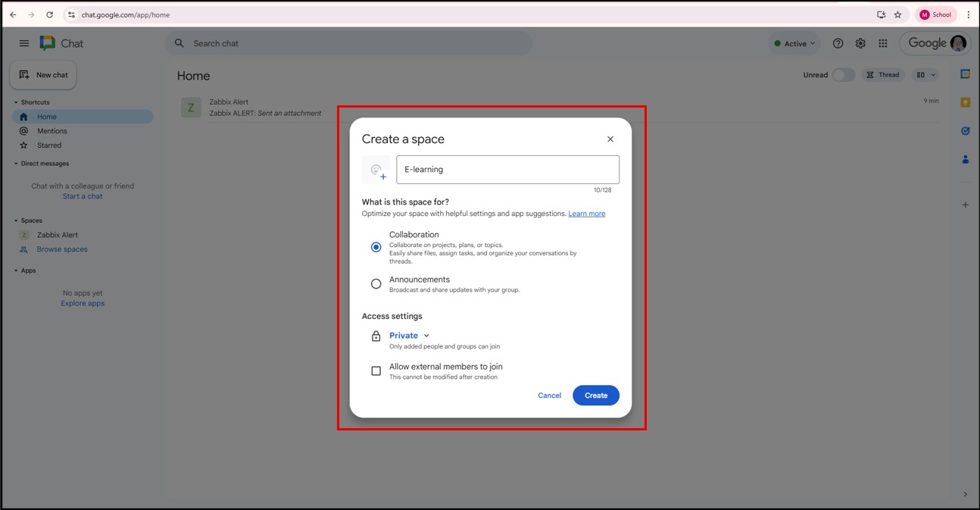980x510 pixels.
Task: Collapse the Direct messages section
Action: pos(16,164)
